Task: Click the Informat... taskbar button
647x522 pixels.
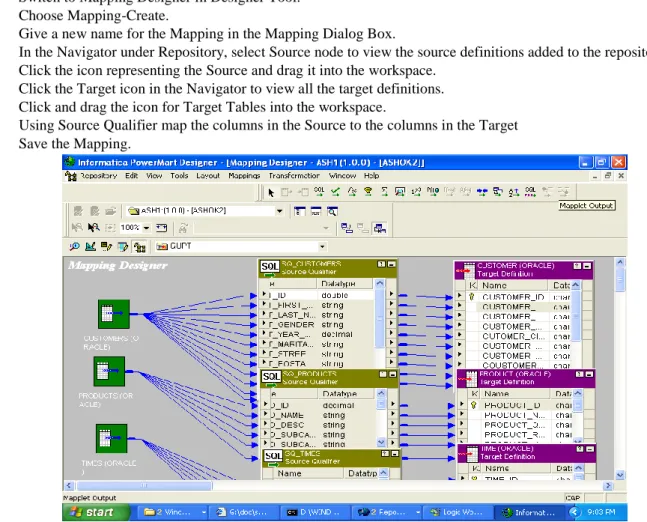Action: tap(529, 513)
